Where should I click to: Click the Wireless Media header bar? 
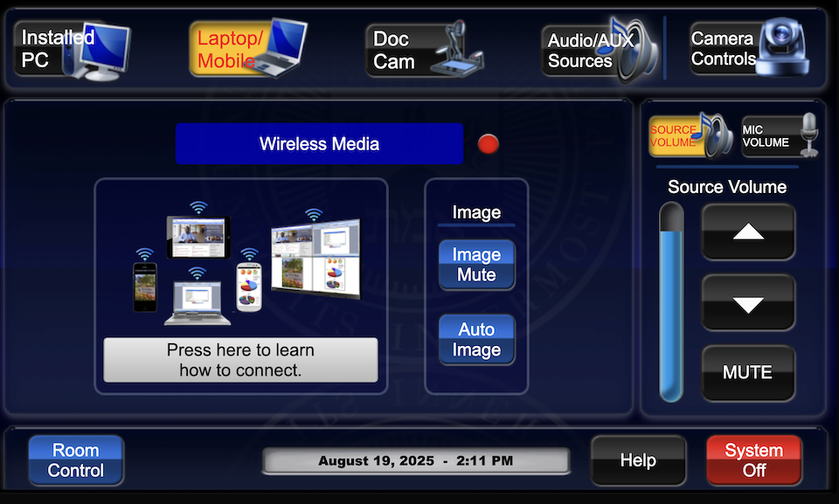coord(319,144)
